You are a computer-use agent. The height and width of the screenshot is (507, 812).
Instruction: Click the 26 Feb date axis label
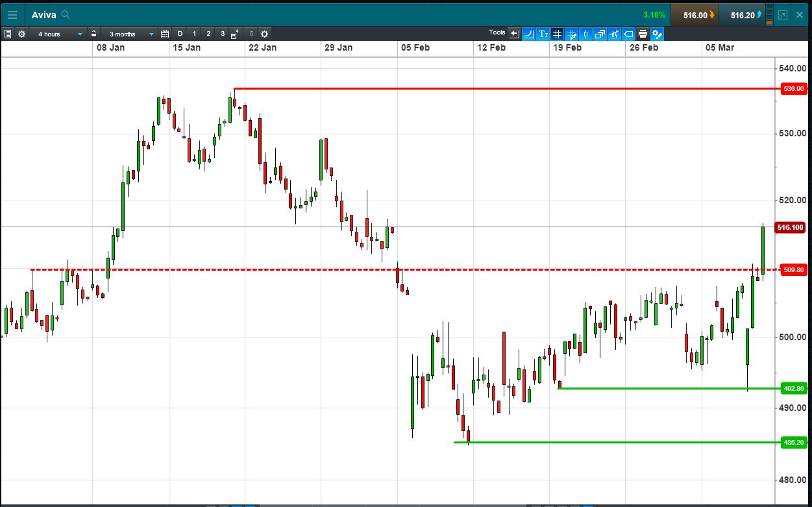pos(643,47)
